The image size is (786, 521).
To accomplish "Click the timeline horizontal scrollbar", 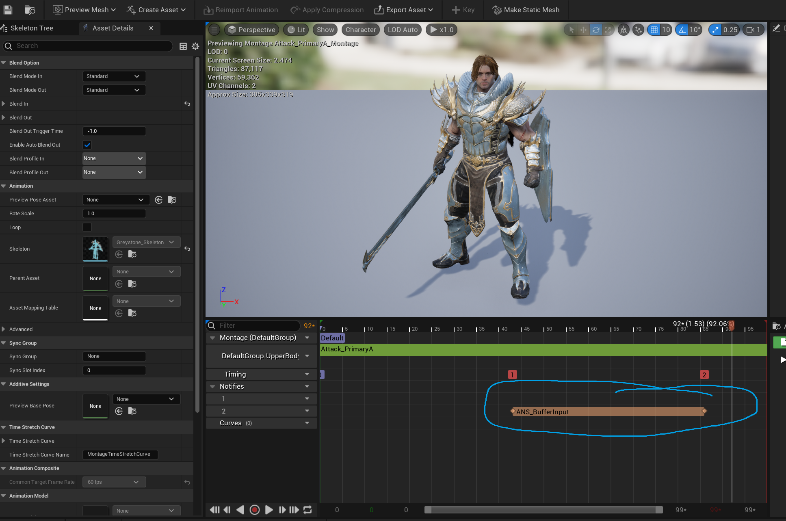I will tap(543, 510).
